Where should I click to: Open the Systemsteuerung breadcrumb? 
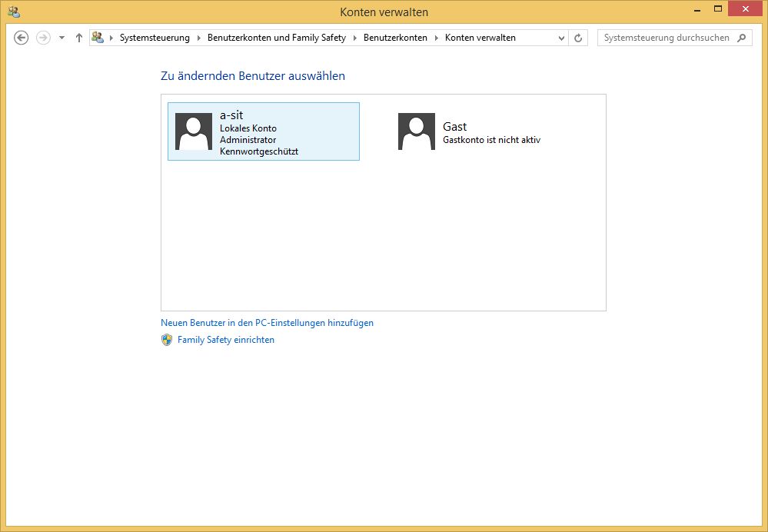155,38
